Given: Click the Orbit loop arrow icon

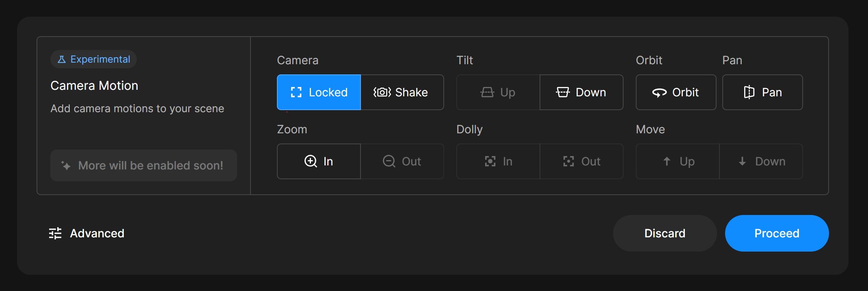Looking at the screenshot, I should [659, 93].
